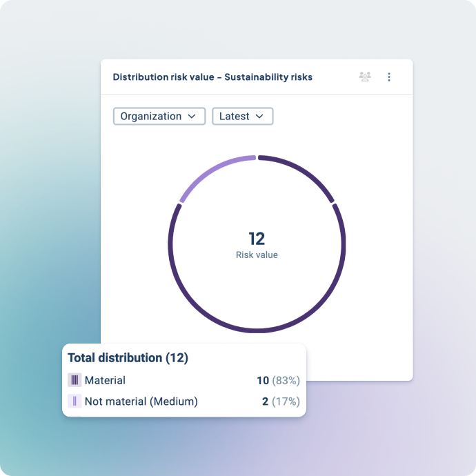Select the Not material (Medium) legend entry
The image size is (476, 476).
tap(141, 401)
